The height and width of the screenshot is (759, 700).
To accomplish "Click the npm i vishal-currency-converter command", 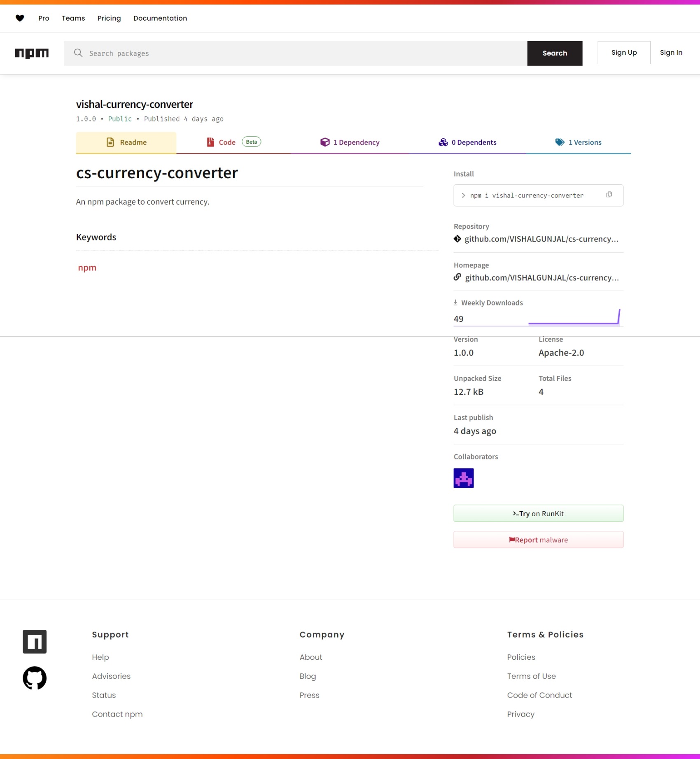I will (527, 196).
